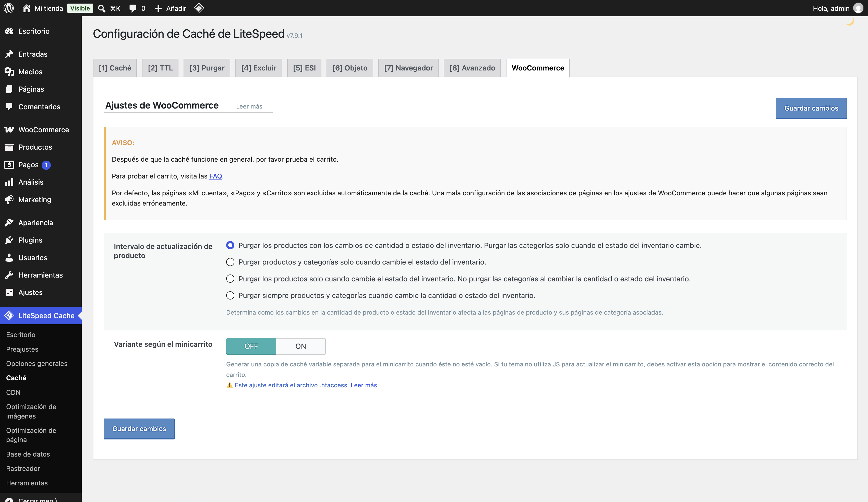Switch to the [7] Navegador tab
868x502 pixels.
(x=408, y=68)
